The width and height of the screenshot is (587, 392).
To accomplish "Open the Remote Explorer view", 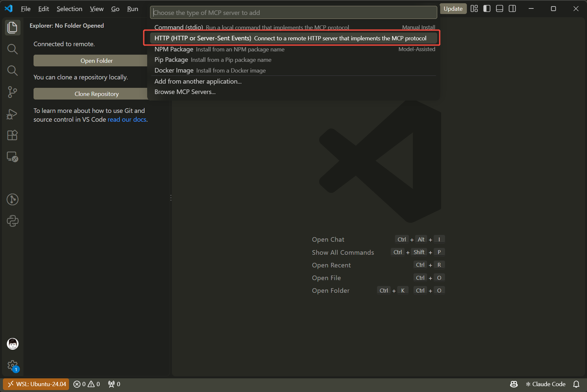I will coord(12,157).
